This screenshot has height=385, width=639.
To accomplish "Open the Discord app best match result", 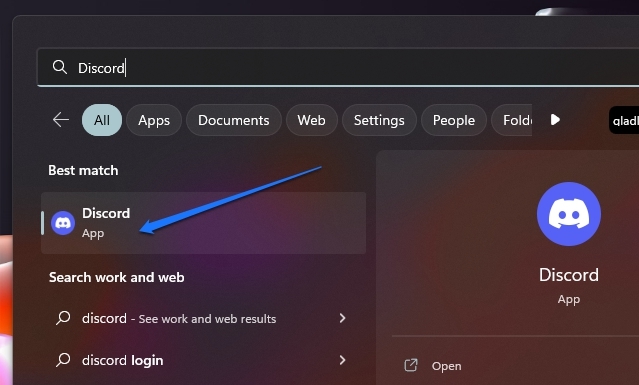I will [x=203, y=223].
